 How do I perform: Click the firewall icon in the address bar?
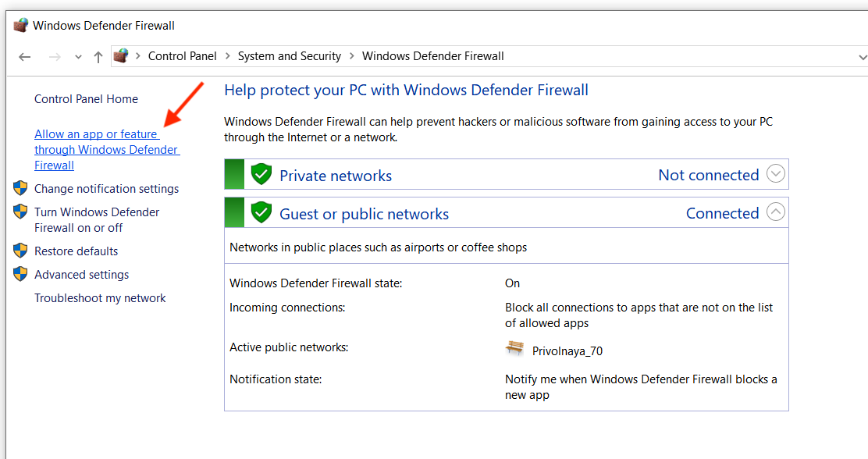pyautogui.click(x=121, y=56)
